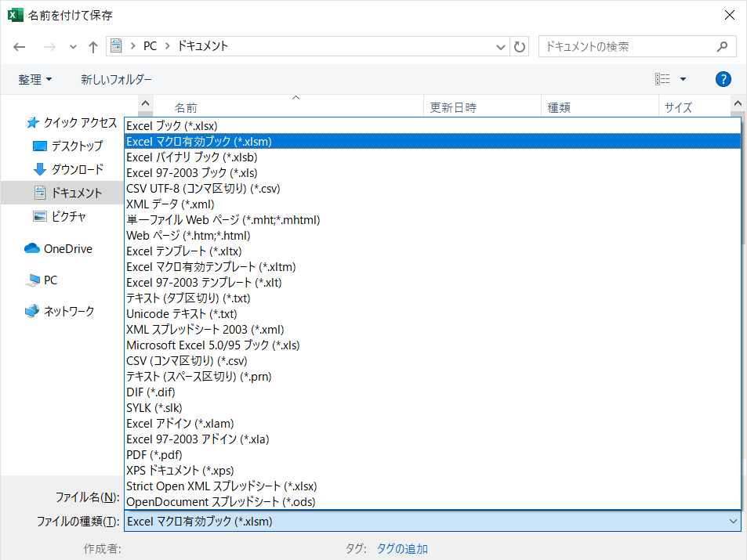This screenshot has height=560, width=747.
Task: Open OneDrive in the sidebar
Action: coord(58,248)
